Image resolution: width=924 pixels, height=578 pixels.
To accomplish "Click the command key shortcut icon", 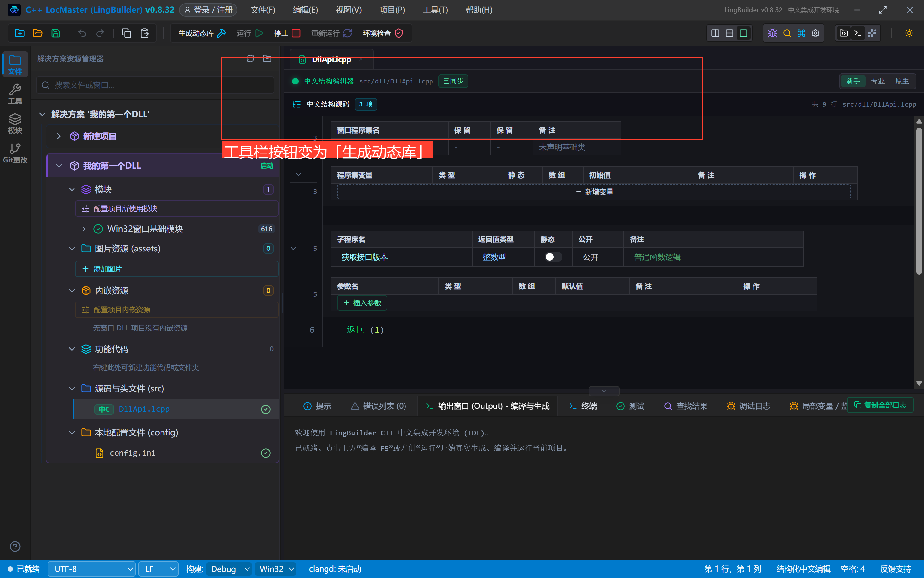I will (801, 33).
